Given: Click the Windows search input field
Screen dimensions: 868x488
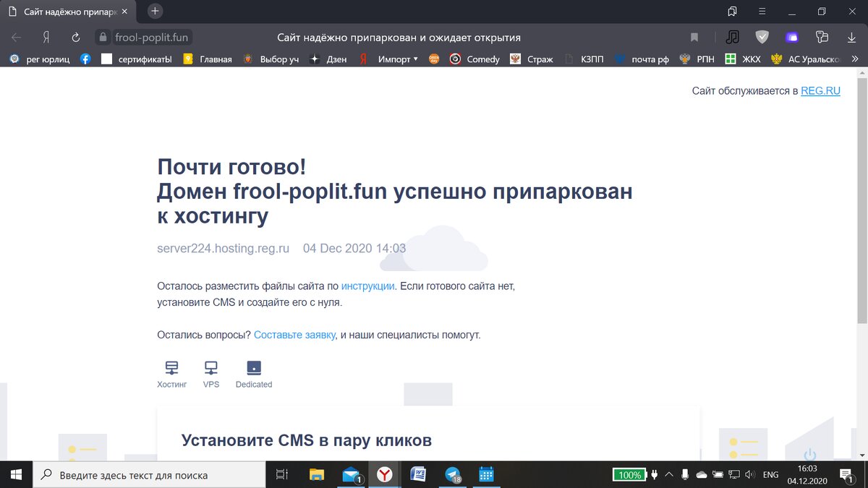Looking at the screenshot, I should 145,474.
